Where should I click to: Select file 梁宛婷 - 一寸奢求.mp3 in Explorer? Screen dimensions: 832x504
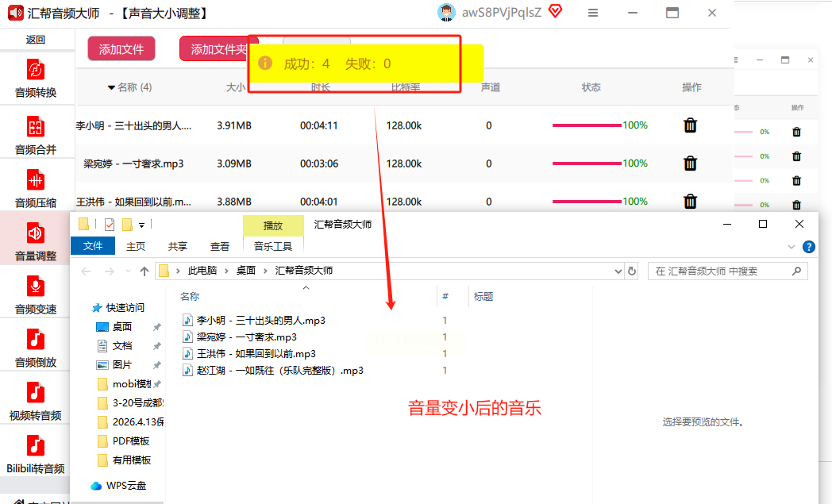[x=239, y=337]
